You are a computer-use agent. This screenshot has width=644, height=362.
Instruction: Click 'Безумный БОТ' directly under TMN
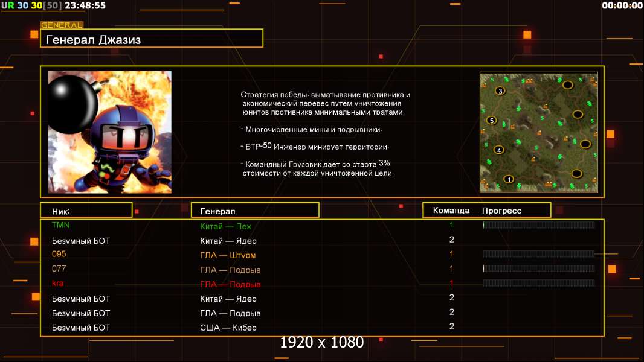tap(81, 241)
